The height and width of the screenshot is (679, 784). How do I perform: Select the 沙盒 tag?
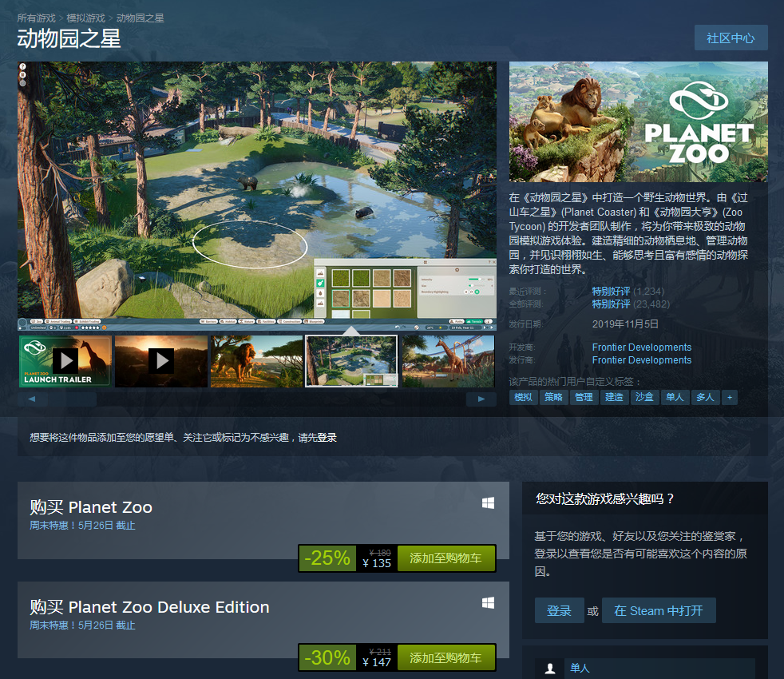coord(644,397)
